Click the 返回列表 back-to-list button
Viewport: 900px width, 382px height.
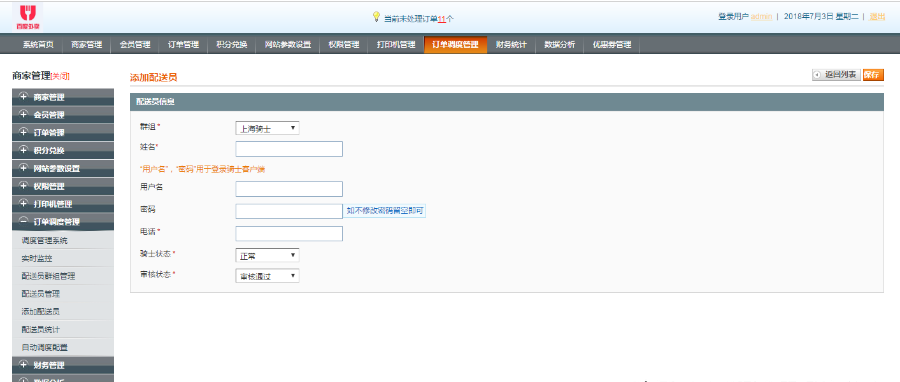pos(836,75)
